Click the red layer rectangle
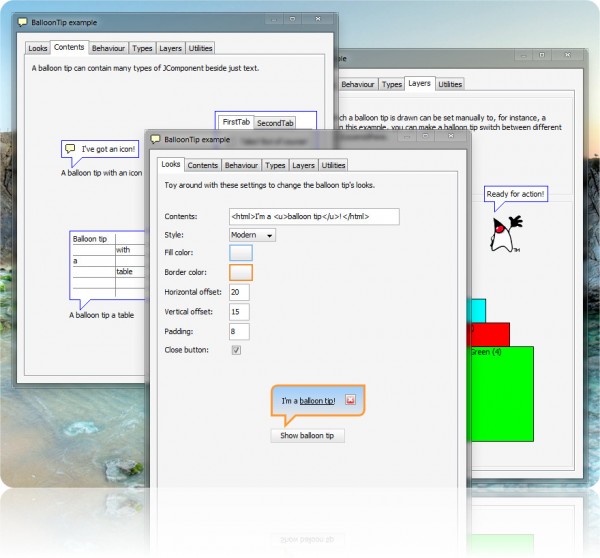600x558 pixels. pos(488,334)
